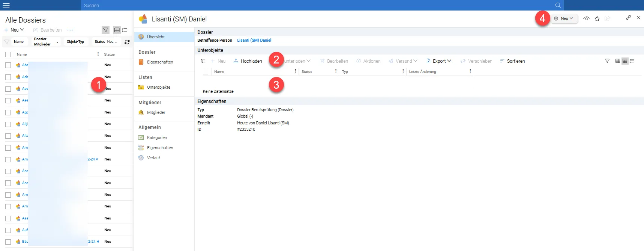Tick the select-all checkbox in Unterobjekte table

point(206,71)
